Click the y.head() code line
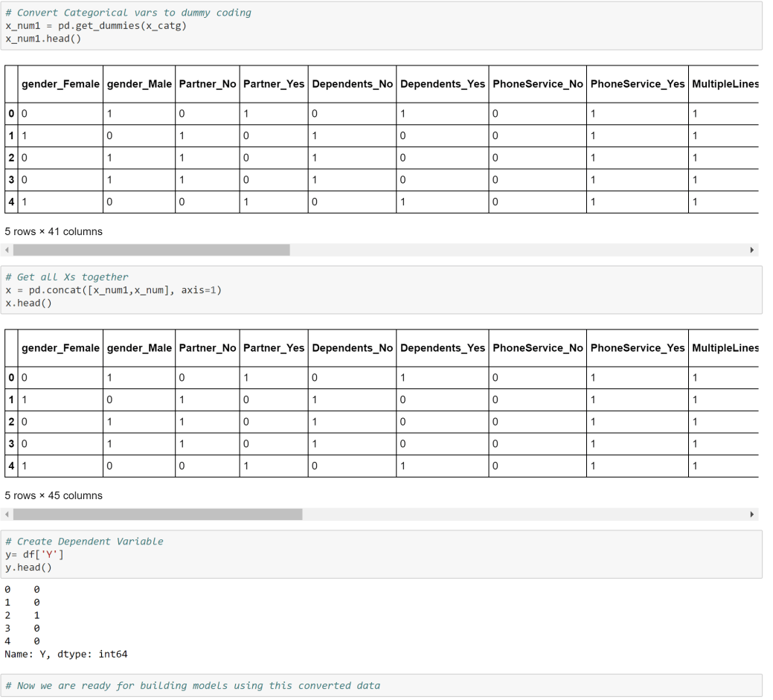Viewport: 773px width, 700px height. 28,567
